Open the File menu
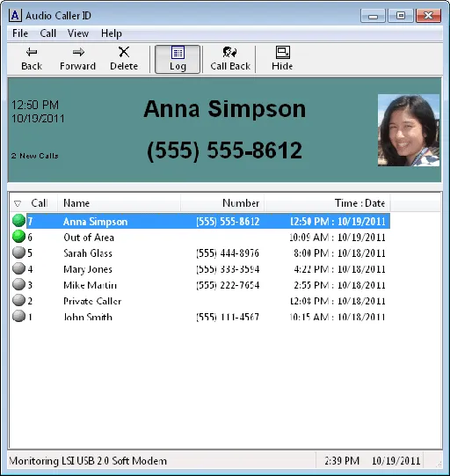 [20, 33]
